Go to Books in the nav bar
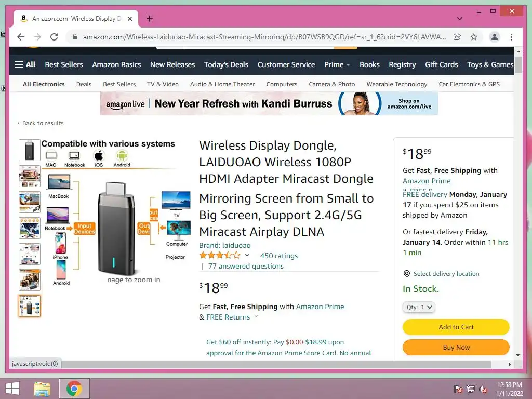 tap(369, 64)
